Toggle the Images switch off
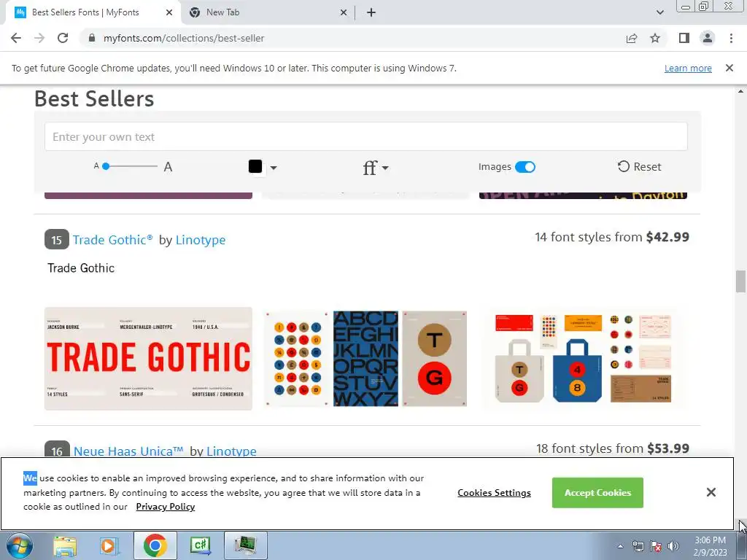 click(525, 167)
